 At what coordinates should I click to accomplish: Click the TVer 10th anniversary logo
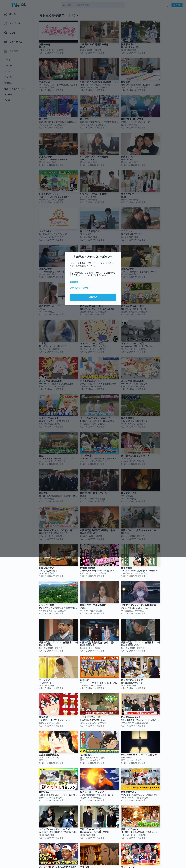[x=19, y=5]
